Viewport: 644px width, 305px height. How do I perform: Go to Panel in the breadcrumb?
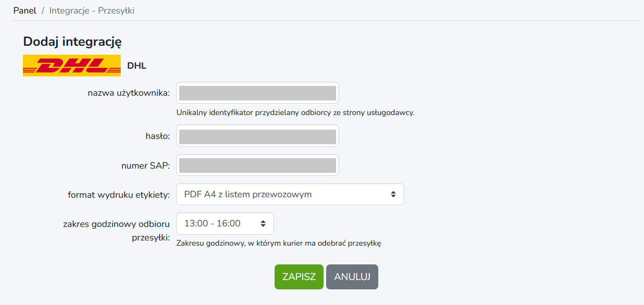[x=25, y=10]
